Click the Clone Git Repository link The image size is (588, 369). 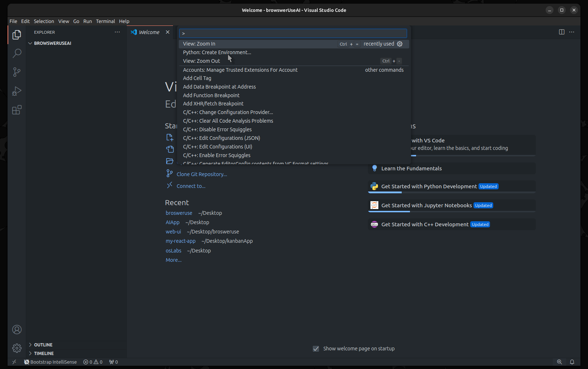tap(202, 174)
